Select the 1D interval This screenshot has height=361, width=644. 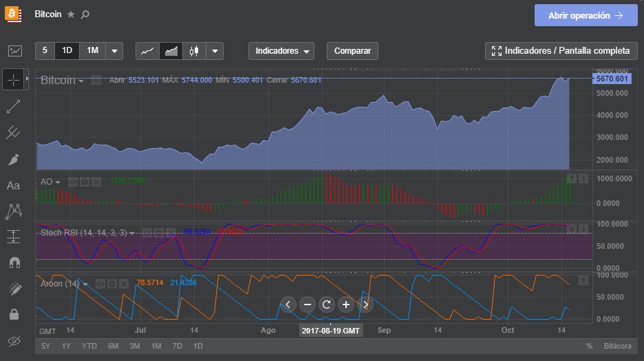click(x=67, y=50)
